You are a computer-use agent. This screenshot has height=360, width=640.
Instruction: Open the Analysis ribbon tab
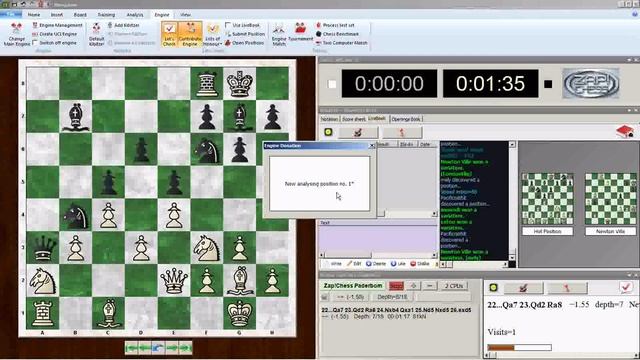coord(135,15)
